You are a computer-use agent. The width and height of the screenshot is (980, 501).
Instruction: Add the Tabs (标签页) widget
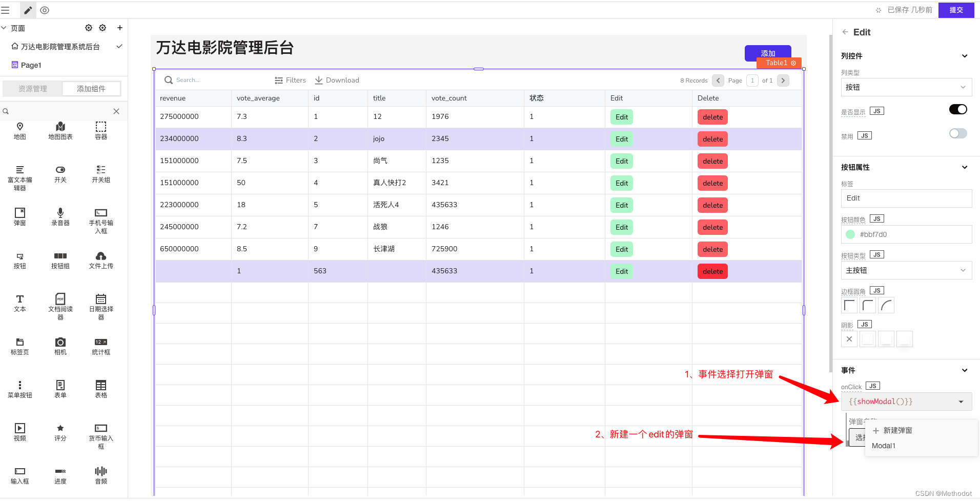(x=20, y=347)
